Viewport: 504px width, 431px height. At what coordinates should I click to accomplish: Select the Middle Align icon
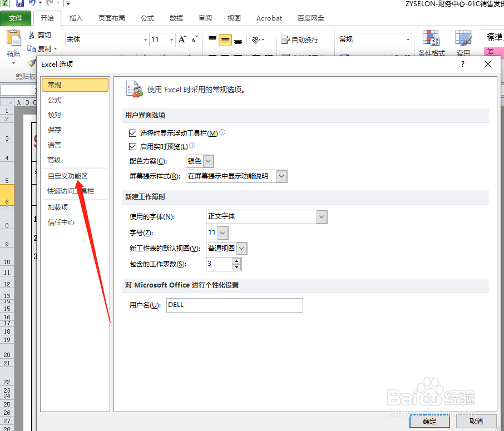[225, 40]
